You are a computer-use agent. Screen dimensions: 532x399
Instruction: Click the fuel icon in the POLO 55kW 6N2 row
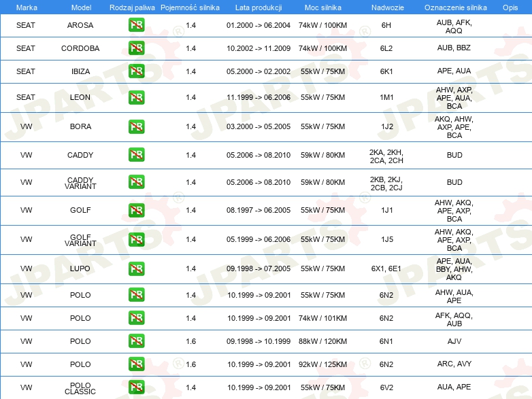tap(136, 295)
